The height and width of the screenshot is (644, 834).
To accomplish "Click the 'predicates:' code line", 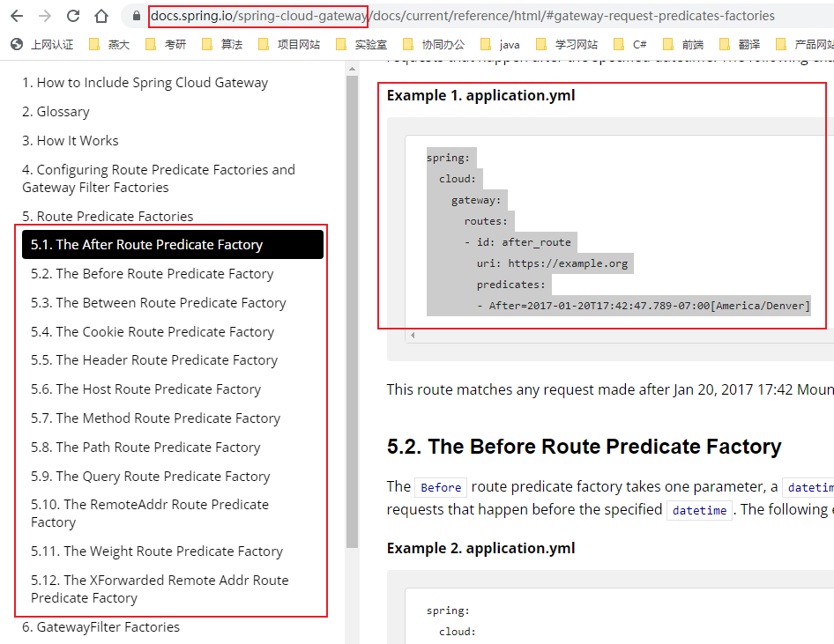I will (x=510, y=285).
